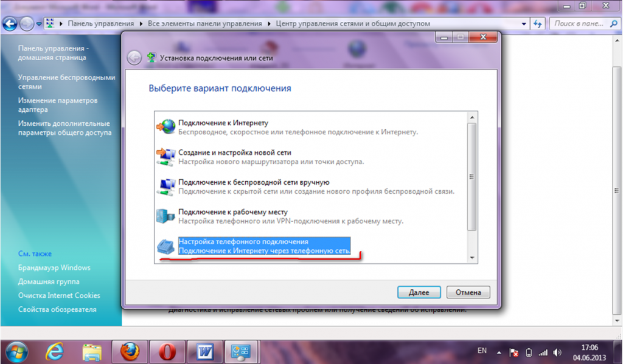The width and height of the screenshot is (623, 364).
Task: Click the Control Panel back navigation arrow
Action: 10,24
